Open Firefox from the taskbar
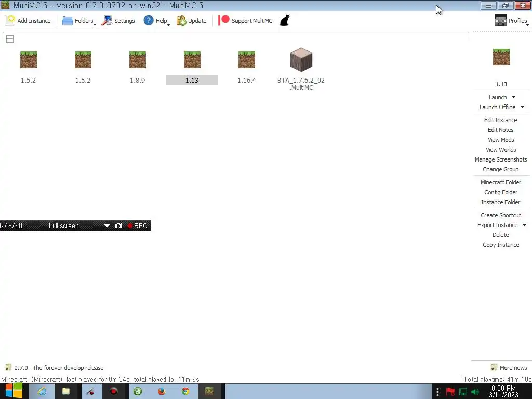The height and width of the screenshot is (399, 532). (162, 391)
